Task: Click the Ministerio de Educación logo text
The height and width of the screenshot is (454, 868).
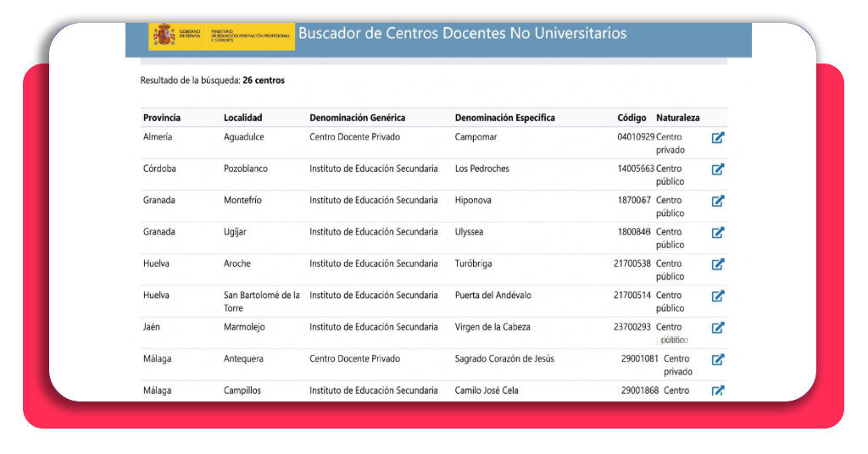Action: (x=250, y=36)
